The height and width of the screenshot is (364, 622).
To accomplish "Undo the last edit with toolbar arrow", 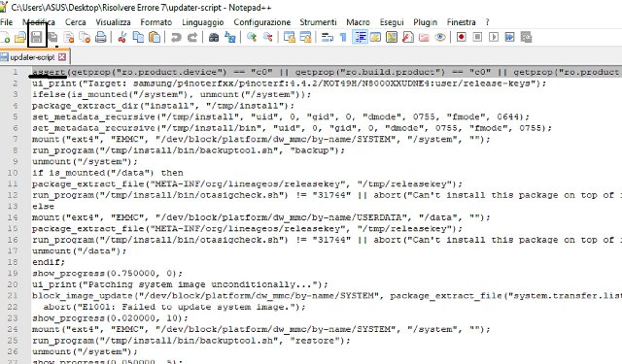I will (x=176, y=38).
